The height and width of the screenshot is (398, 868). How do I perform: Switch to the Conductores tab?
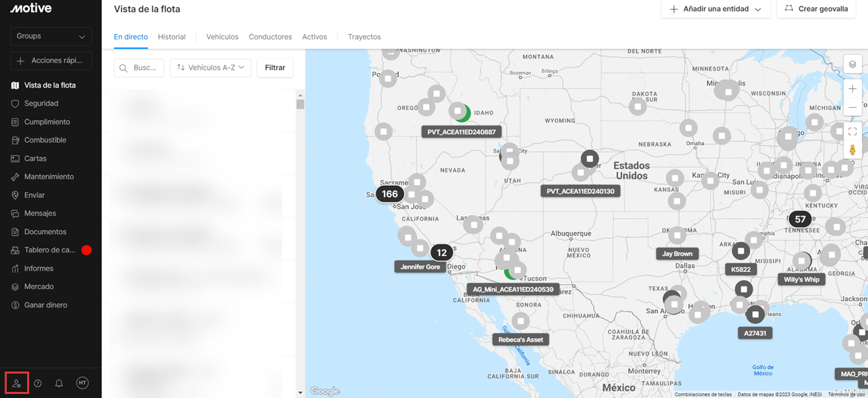coord(270,37)
